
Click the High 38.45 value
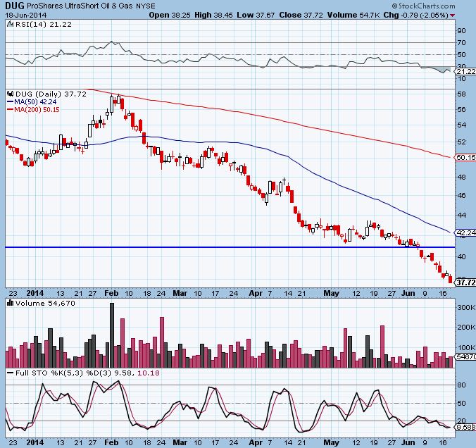(x=214, y=15)
